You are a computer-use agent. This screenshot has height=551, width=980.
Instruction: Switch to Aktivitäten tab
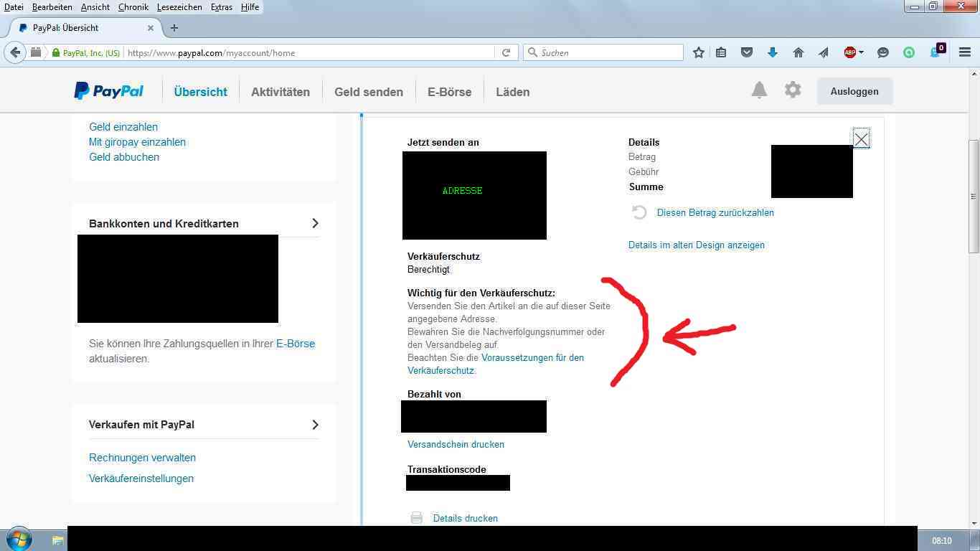click(281, 92)
